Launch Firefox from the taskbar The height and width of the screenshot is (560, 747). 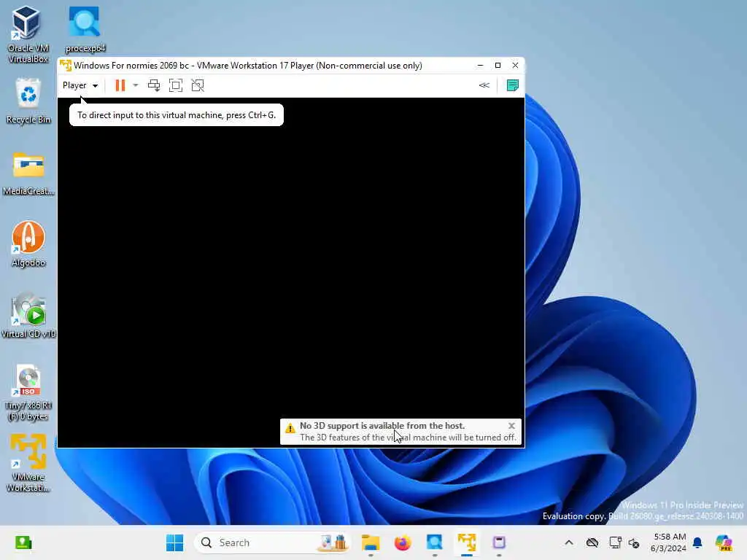click(x=403, y=542)
